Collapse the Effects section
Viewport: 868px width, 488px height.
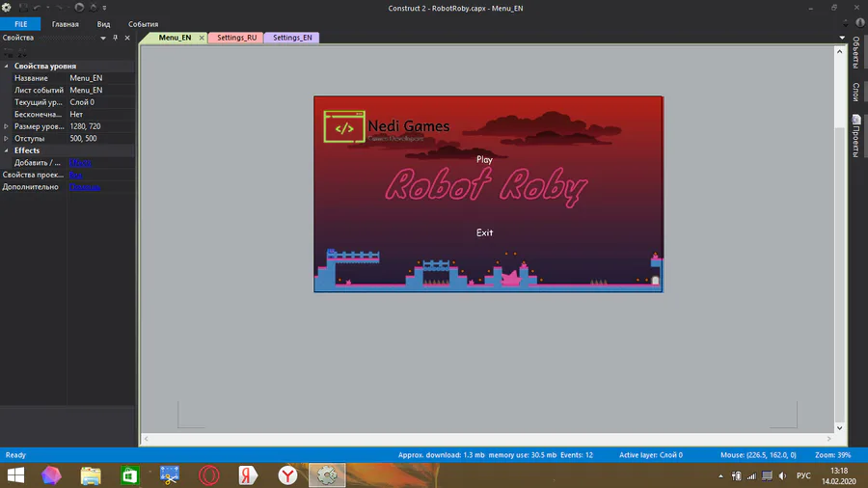click(x=6, y=150)
